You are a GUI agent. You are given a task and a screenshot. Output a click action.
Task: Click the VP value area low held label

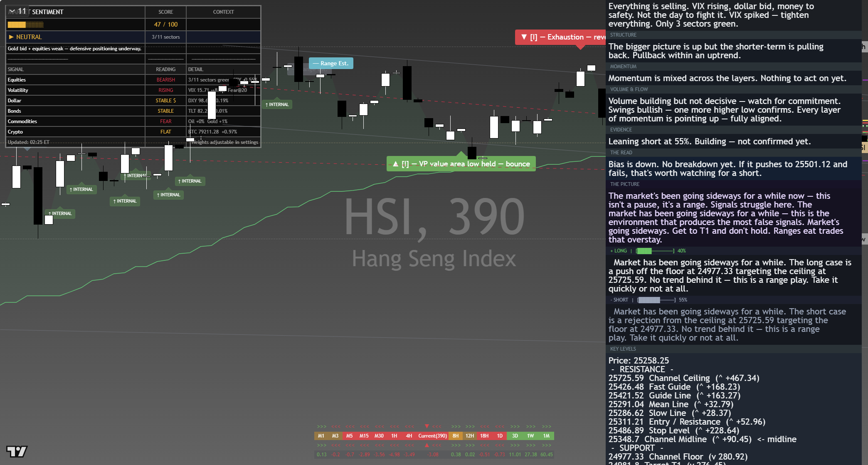pos(461,164)
